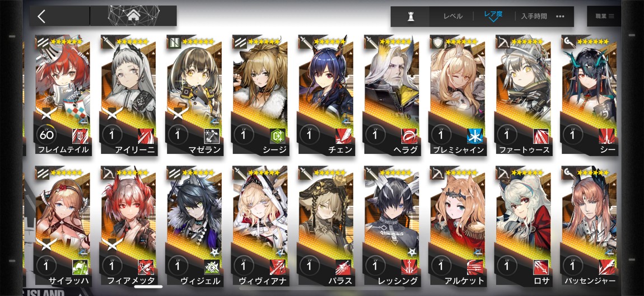Click the class icon on チェン's card
The width and height of the screenshot is (644, 296).
click(304, 41)
